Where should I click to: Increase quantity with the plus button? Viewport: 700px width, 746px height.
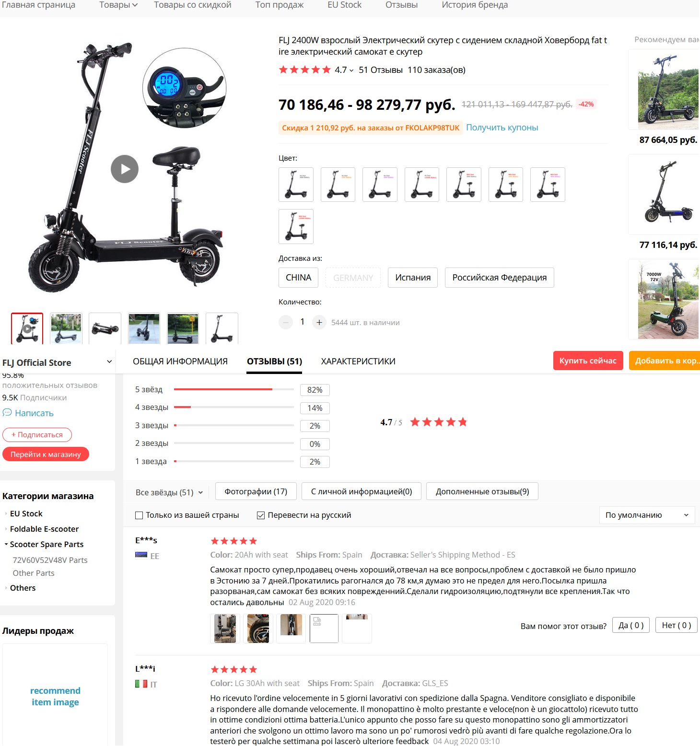pos(319,322)
